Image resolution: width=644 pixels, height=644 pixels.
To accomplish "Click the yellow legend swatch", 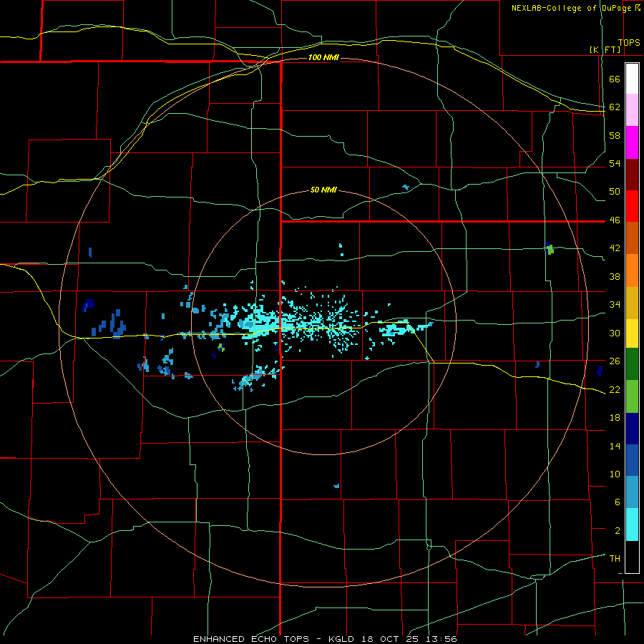I will (x=632, y=333).
